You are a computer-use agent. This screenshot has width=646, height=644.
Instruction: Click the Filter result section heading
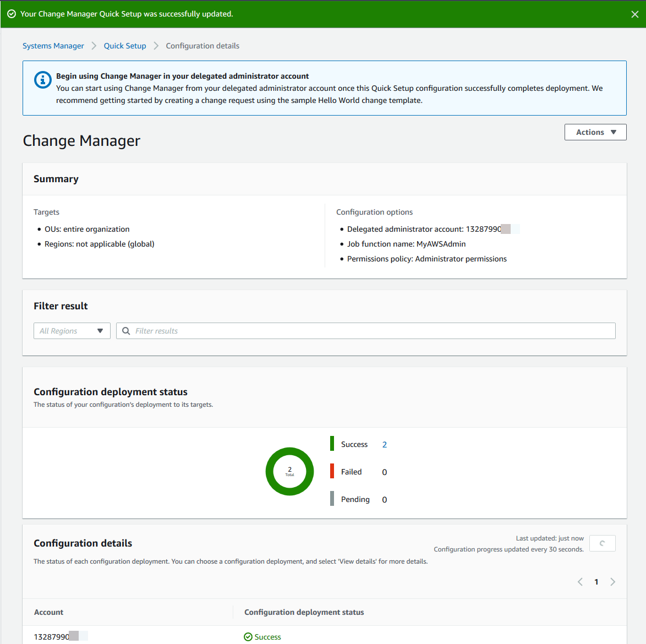click(x=61, y=305)
